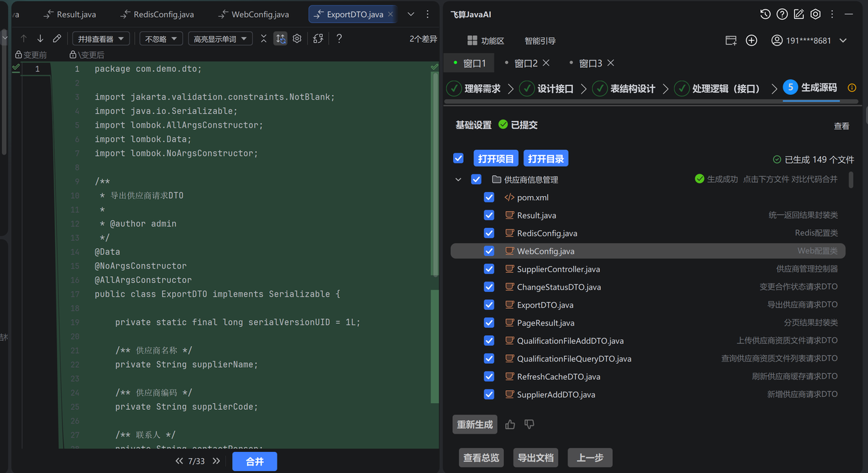The image size is (868, 473).
Task: Collapse unchanged fragments icon in diff toolbar
Action: (264, 39)
